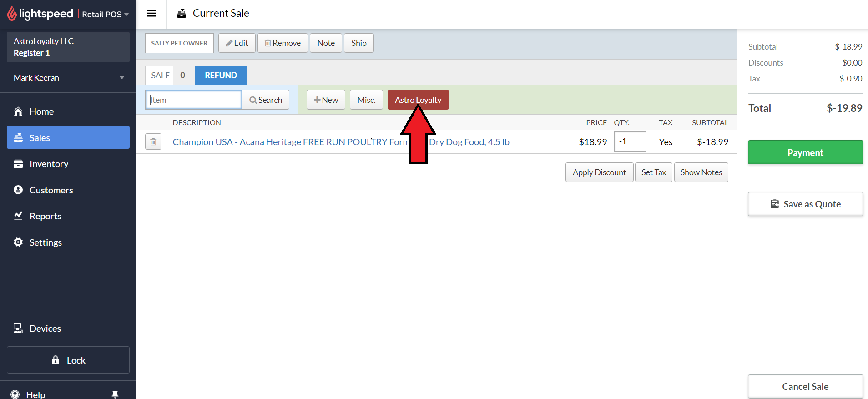Screen dimensions: 868x399
Task: Click the Total $-19.89 amount
Action: pos(844,108)
